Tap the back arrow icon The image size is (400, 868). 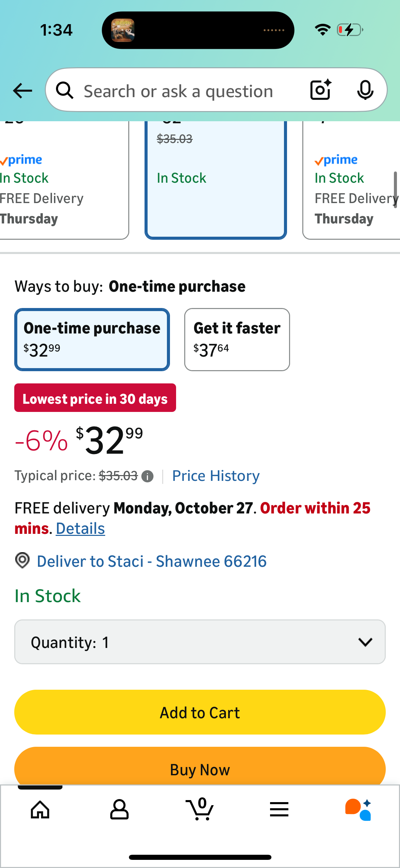click(x=22, y=91)
